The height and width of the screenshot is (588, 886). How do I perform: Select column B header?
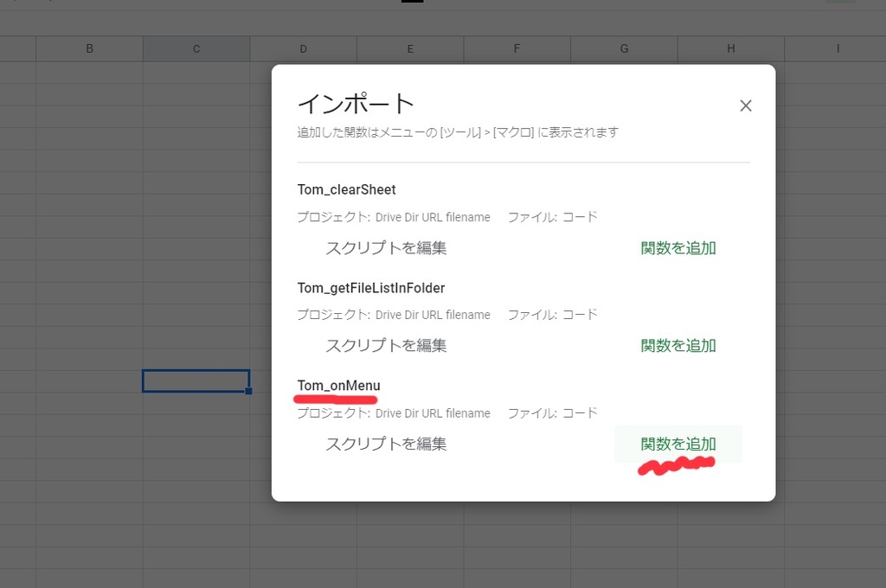(89, 49)
